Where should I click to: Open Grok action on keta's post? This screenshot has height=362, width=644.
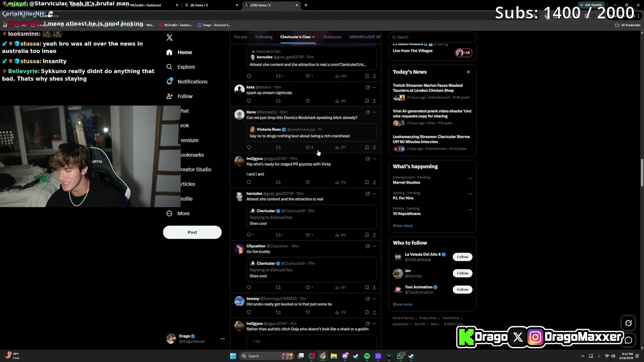(367, 87)
